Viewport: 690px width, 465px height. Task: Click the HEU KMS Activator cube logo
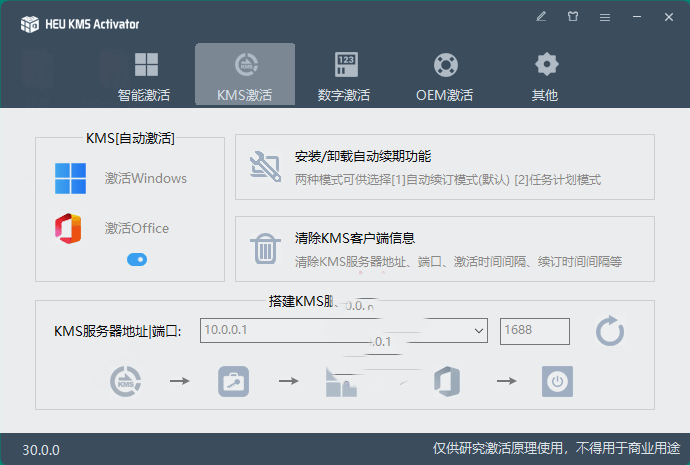coord(30,24)
